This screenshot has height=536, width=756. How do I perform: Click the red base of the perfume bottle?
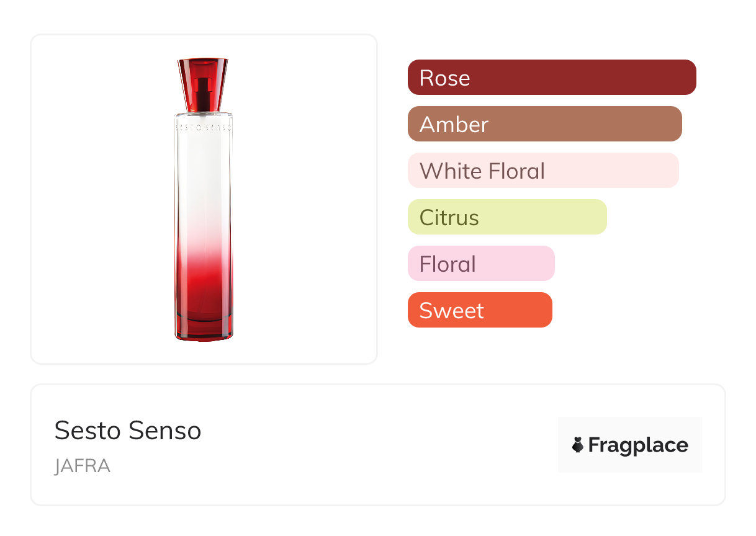[203, 326]
